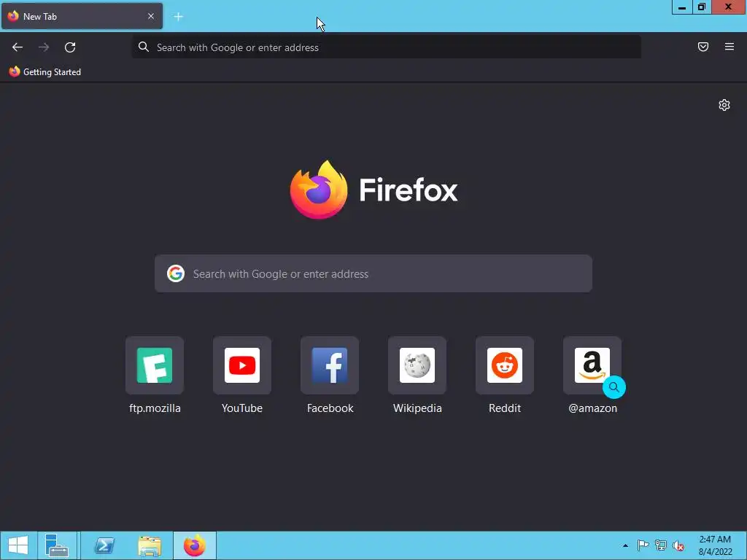Launch Server Manager from taskbar
747x560 pixels.
57,545
